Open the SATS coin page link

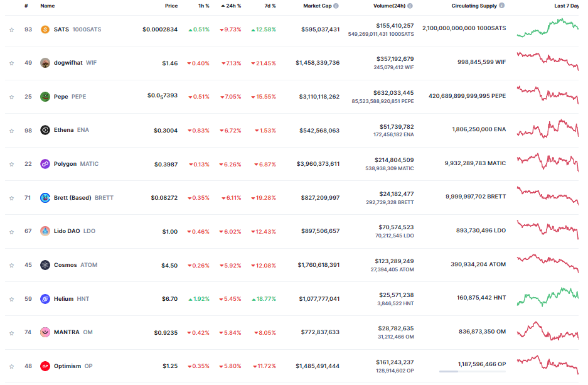pyautogui.click(x=78, y=30)
